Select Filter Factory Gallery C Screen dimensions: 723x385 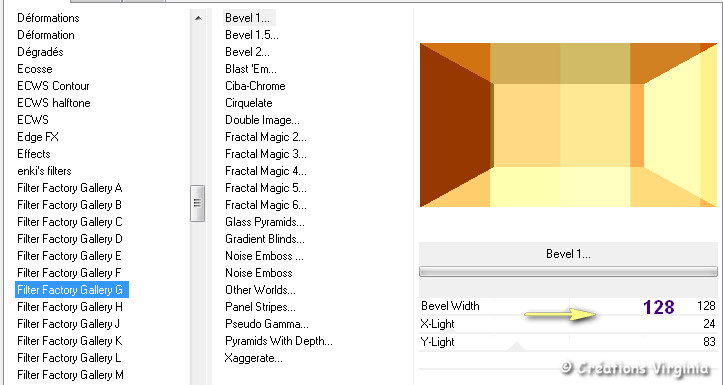[x=70, y=222]
